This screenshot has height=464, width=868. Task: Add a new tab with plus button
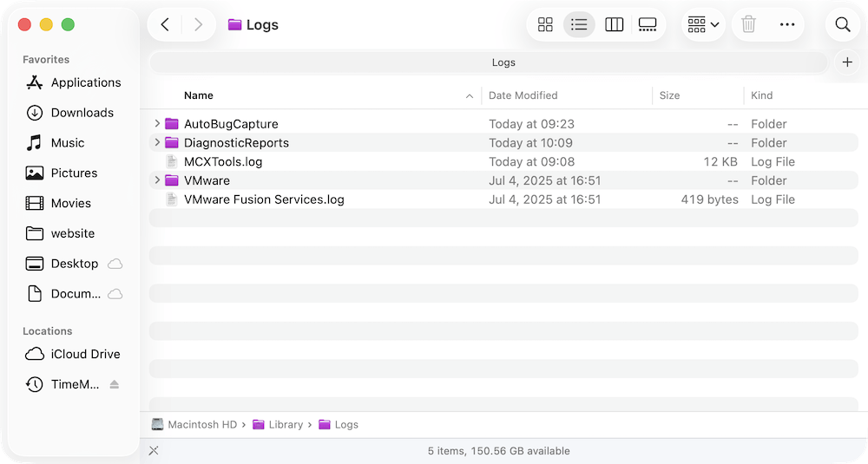coord(847,62)
